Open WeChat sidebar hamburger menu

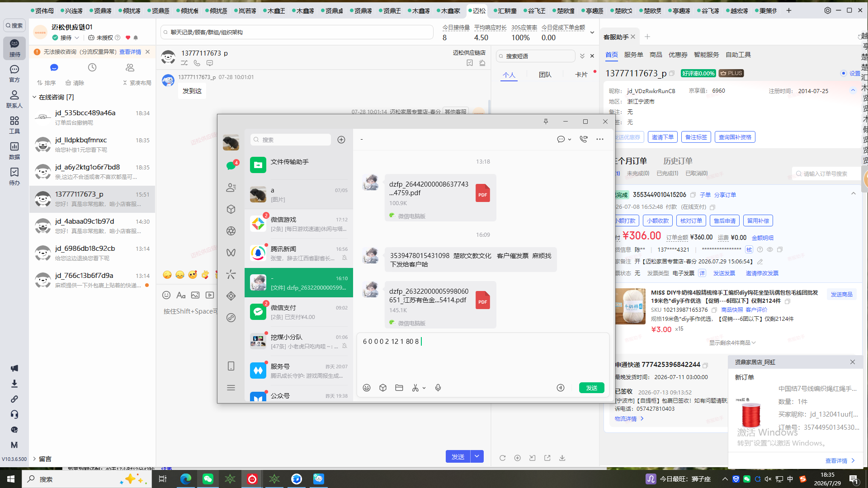tap(231, 388)
